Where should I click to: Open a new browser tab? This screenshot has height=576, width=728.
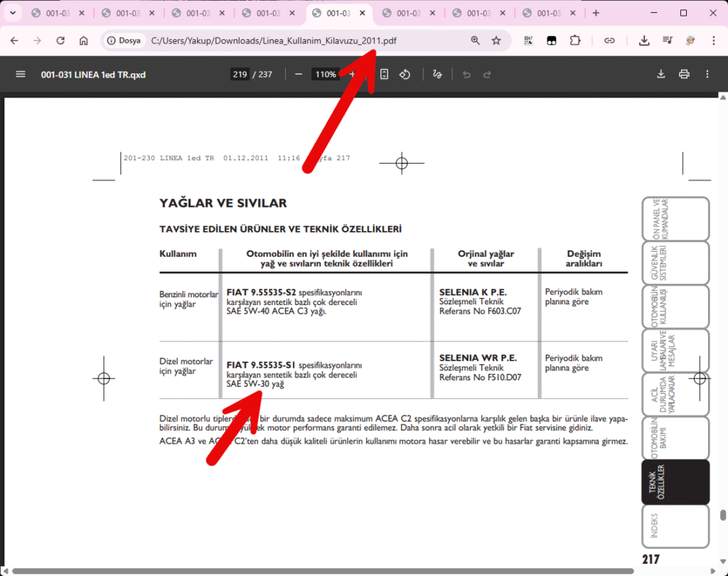tap(596, 13)
